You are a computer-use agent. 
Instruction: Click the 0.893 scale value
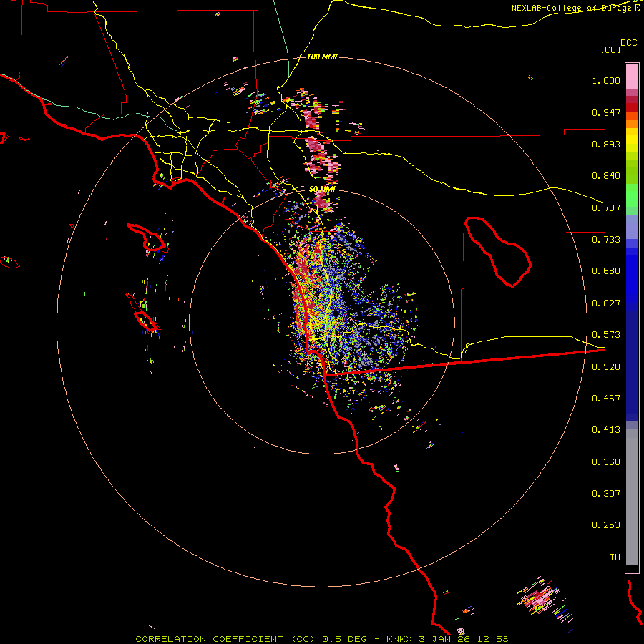tap(606, 144)
